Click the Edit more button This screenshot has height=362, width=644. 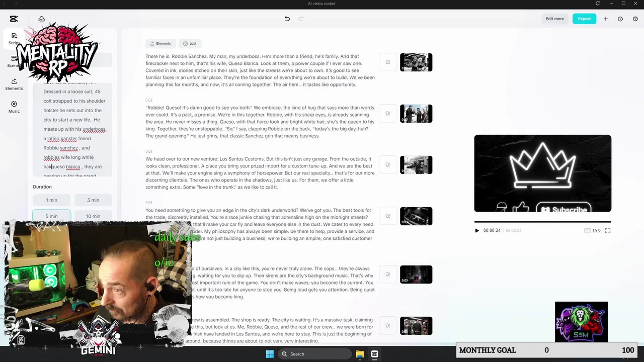pos(555,19)
